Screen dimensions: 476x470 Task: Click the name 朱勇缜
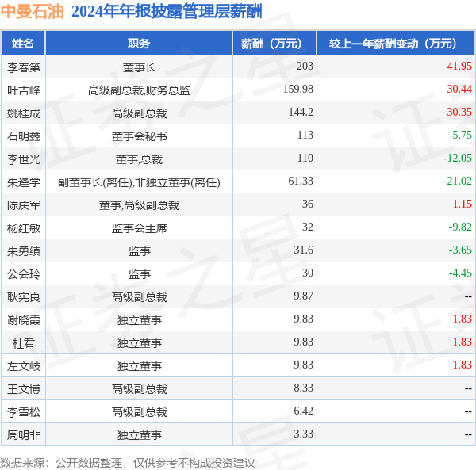[24, 251]
